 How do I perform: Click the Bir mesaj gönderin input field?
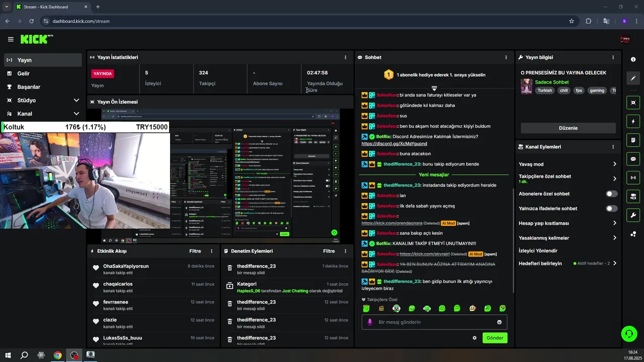(434, 322)
